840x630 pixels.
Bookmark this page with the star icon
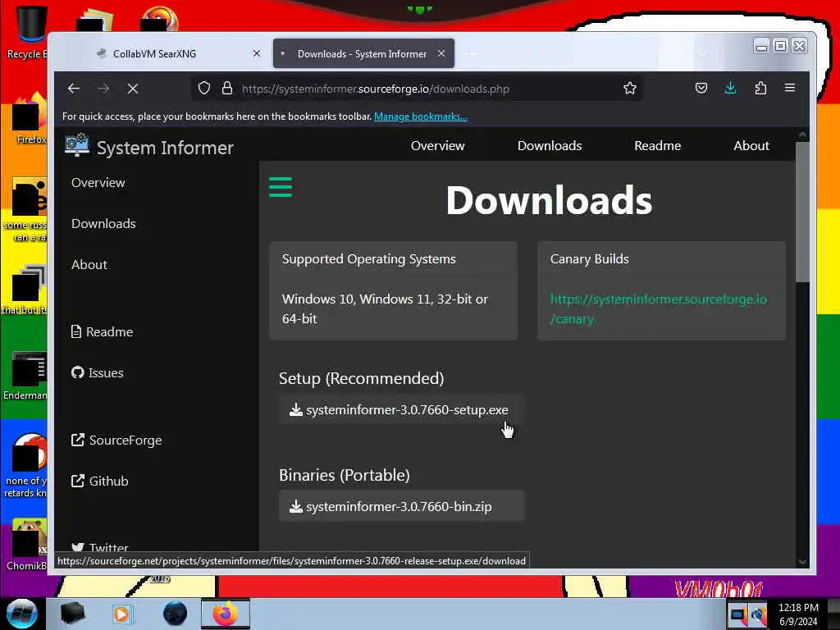click(x=630, y=89)
